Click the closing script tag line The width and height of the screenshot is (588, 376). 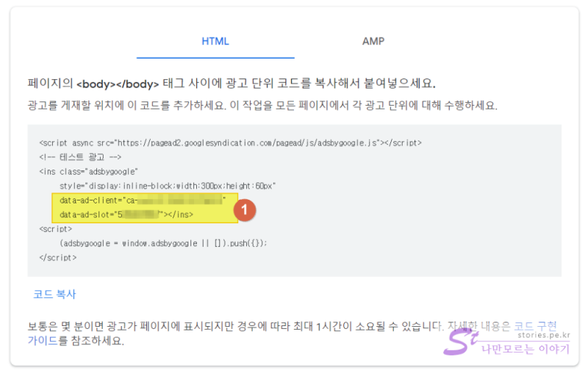[58, 258]
